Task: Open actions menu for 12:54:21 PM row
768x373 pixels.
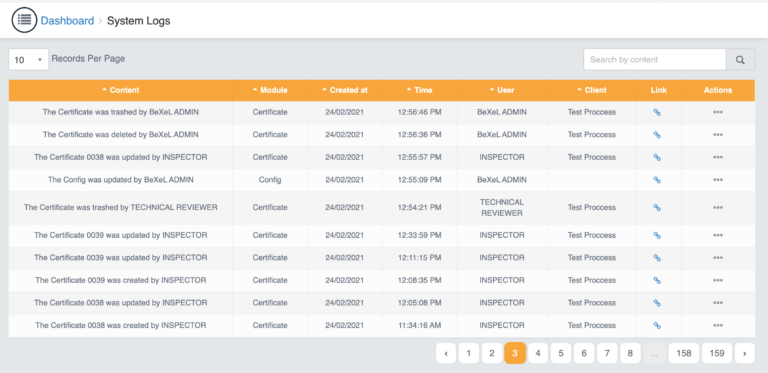Action: pyautogui.click(x=718, y=208)
